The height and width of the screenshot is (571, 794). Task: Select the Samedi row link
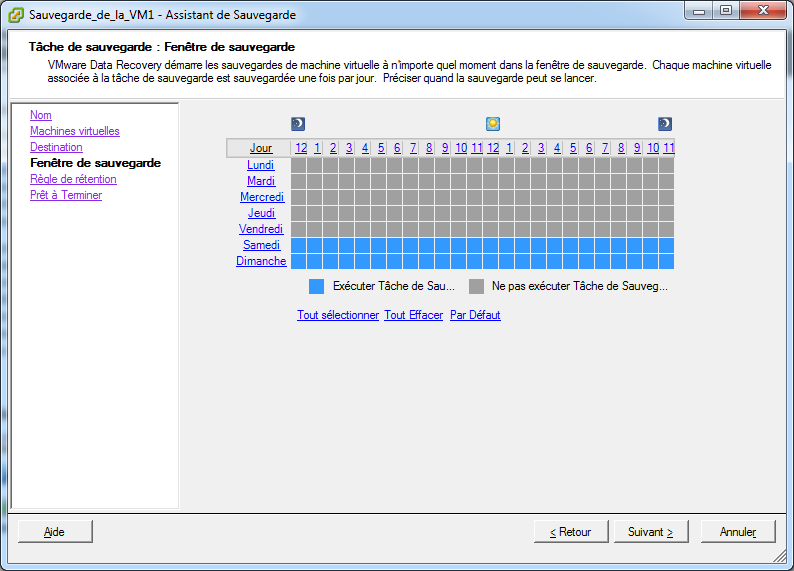click(261, 245)
